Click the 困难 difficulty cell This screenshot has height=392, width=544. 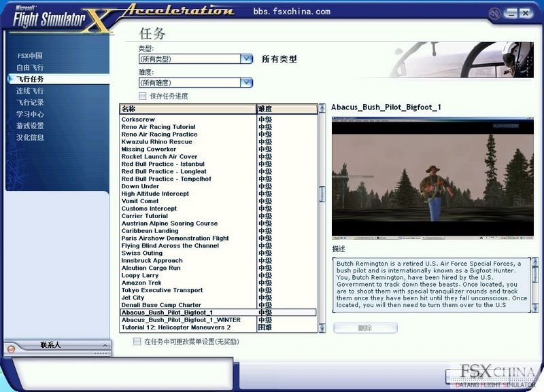point(265,327)
